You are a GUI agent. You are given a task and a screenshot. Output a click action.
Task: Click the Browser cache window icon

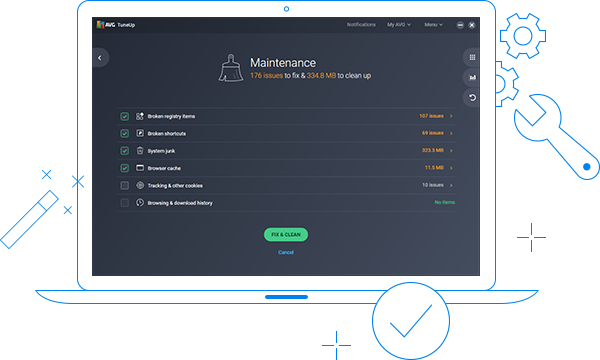[x=140, y=168]
